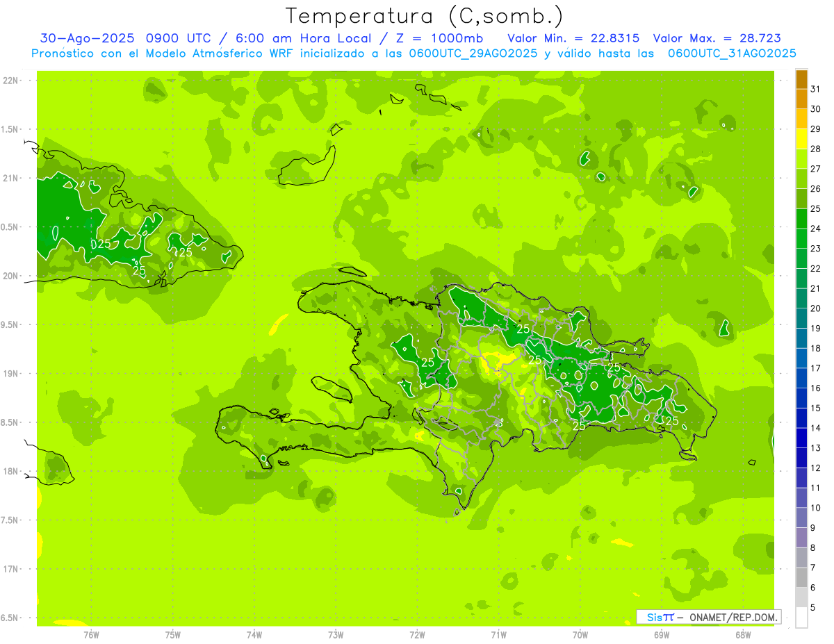Click the legend value "31"
Screen dimensions: 834x644
tap(816, 90)
